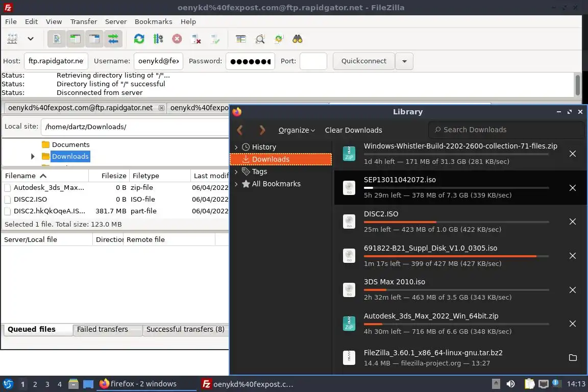The width and height of the screenshot is (588, 392).
Task: Click Clear Downloads button
Action: pos(353,130)
